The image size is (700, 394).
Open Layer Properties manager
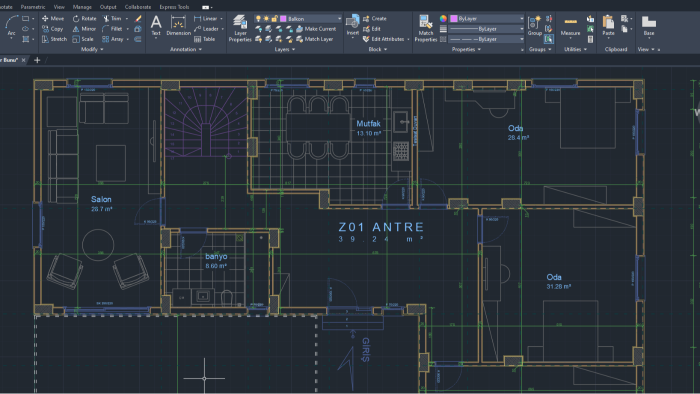pyautogui.click(x=240, y=28)
